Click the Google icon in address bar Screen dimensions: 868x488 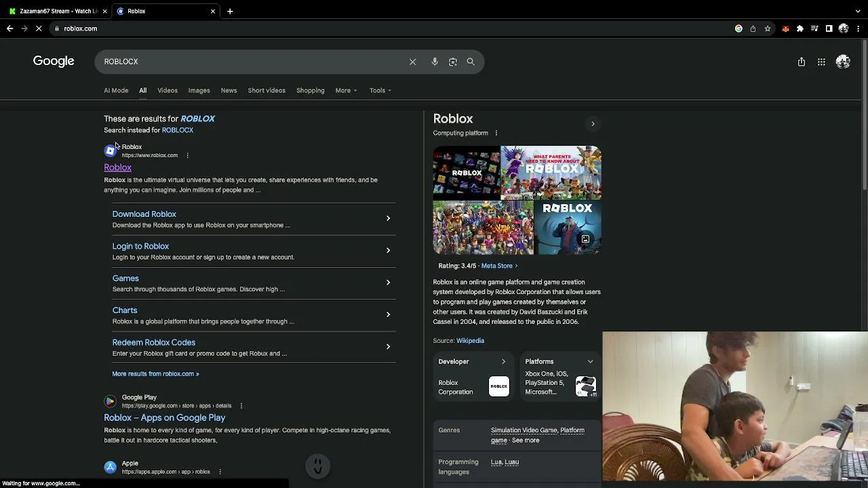(738, 28)
